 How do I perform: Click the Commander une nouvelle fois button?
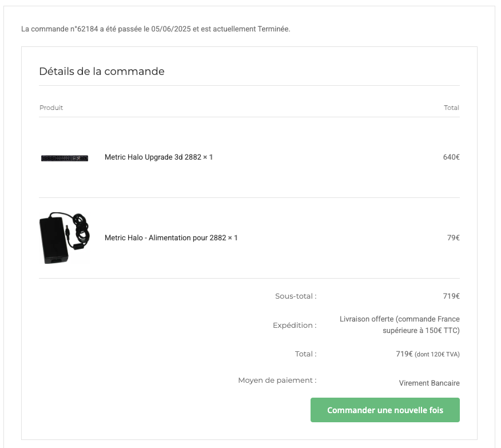(x=385, y=410)
